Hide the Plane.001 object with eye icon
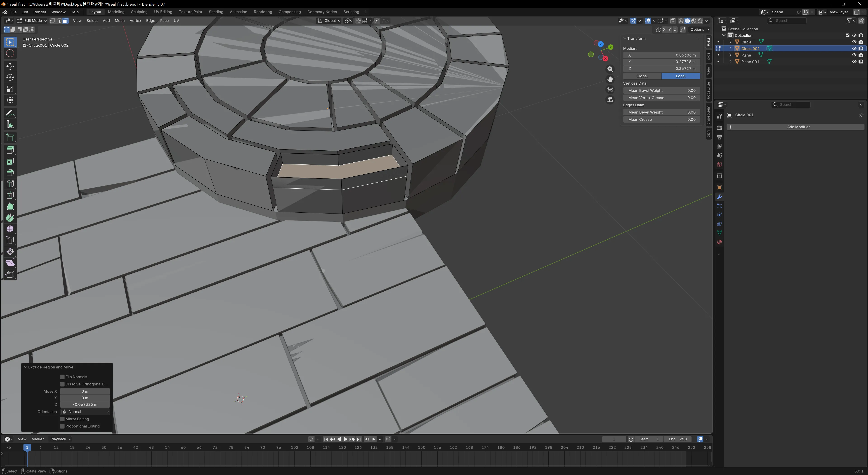Viewport: 868px width, 475px height. pos(854,62)
